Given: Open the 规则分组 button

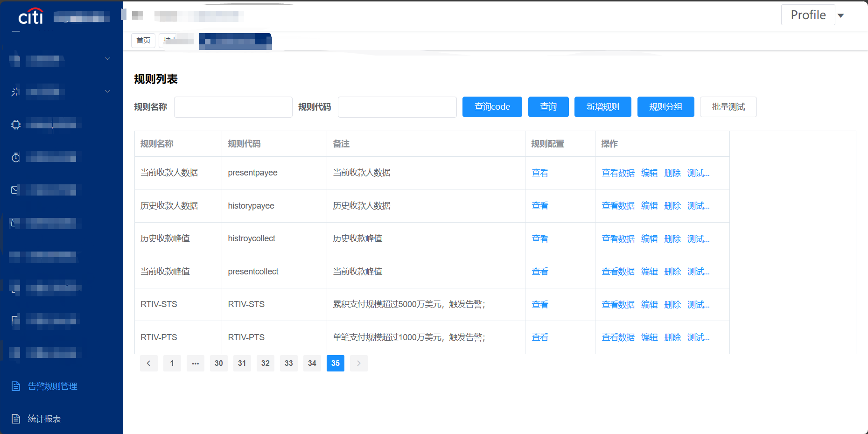Looking at the screenshot, I should pos(666,107).
